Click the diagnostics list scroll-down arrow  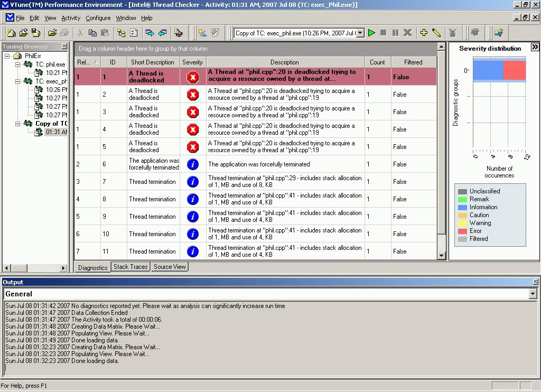point(441,256)
